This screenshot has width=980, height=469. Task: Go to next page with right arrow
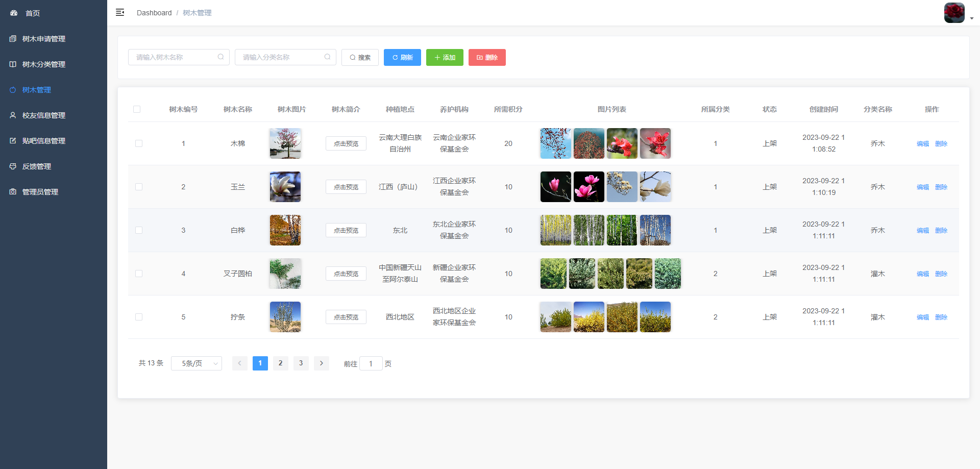click(x=321, y=363)
